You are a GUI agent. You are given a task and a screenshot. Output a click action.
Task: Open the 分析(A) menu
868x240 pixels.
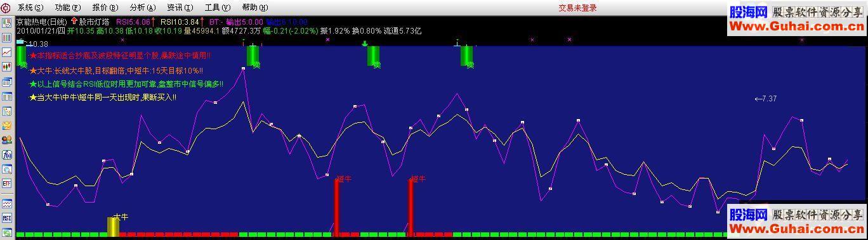click(x=142, y=8)
